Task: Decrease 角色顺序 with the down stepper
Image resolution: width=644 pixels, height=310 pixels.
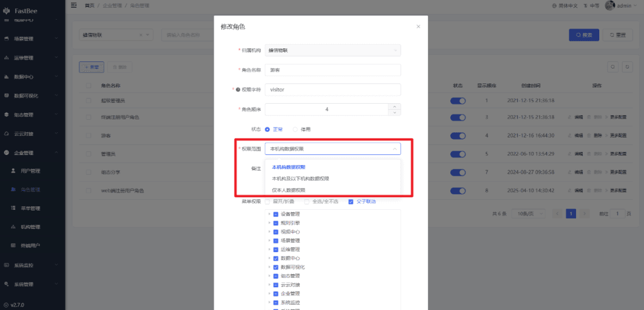Action: coord(395,112)
